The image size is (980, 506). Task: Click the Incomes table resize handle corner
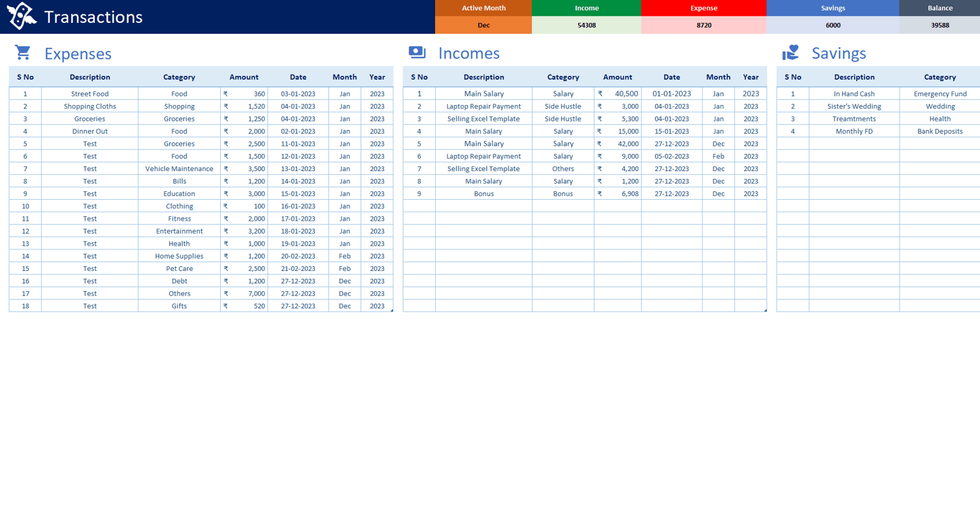pos(765,310)
